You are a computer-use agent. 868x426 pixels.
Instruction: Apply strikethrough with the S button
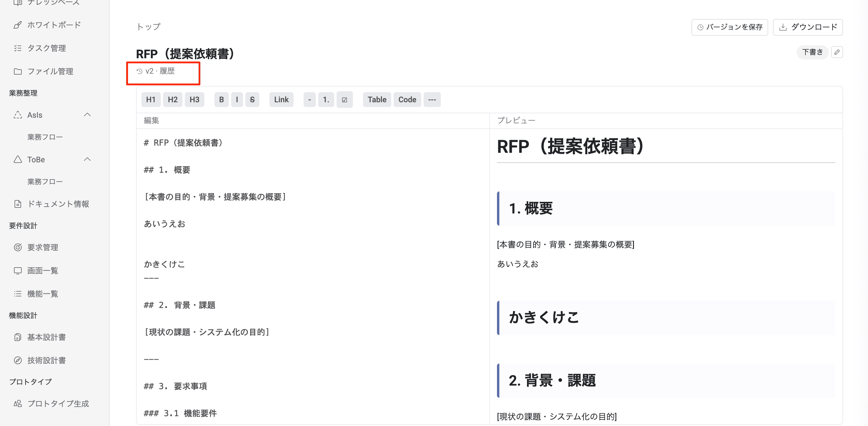pyautogui.click(x=252, y=100)
